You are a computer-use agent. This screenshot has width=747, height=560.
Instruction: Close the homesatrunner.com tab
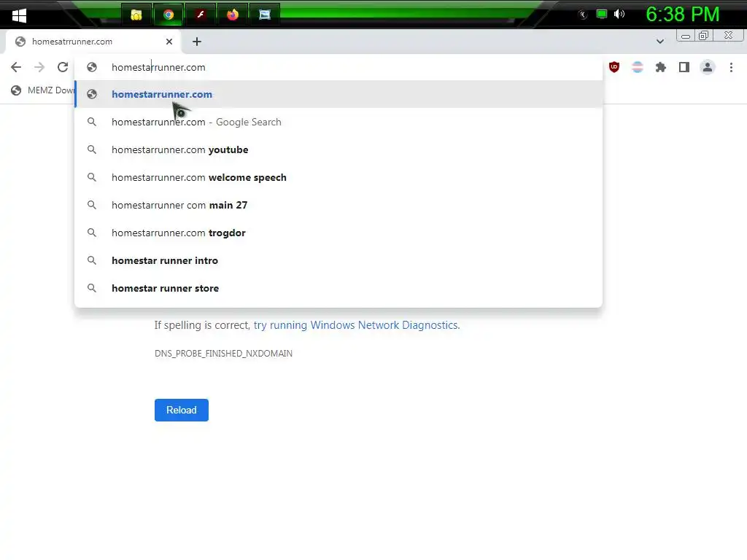coord(169,42)
